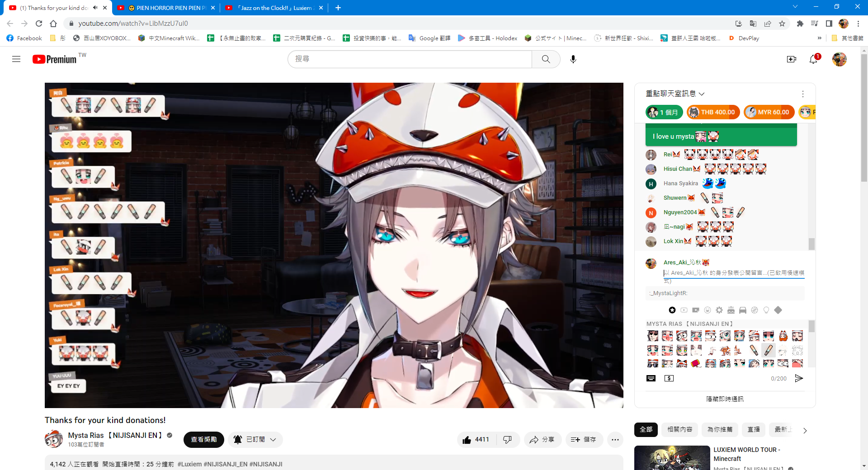Open the 1 個月 membership chip
This screenshot has height=470, width=868.
point(664,112)
